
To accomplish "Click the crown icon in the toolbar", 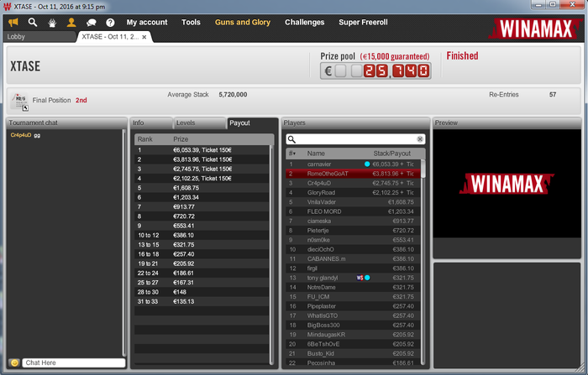I will pos(52,23).
